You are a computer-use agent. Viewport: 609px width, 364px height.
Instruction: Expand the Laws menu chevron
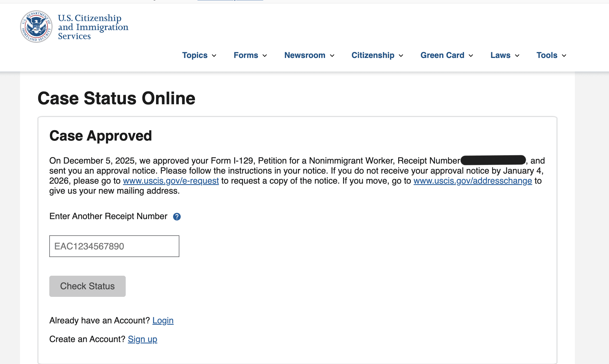pos(517,56)
